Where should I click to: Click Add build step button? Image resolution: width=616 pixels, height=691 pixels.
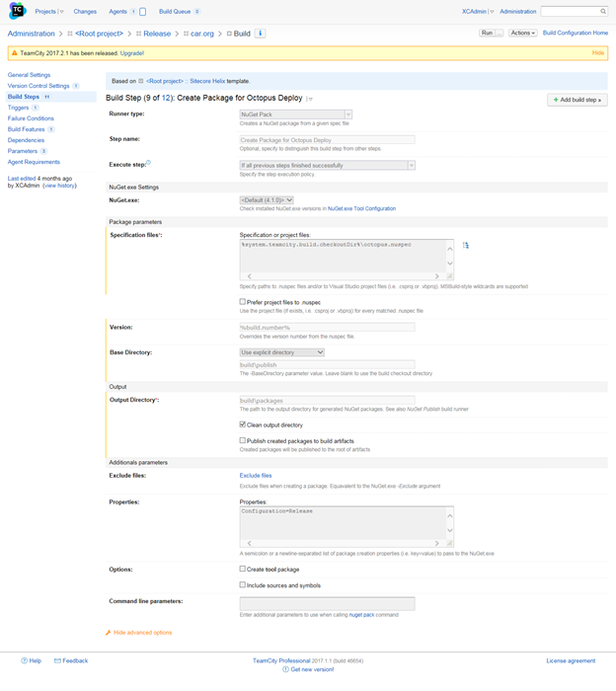(x=577, y=100)
